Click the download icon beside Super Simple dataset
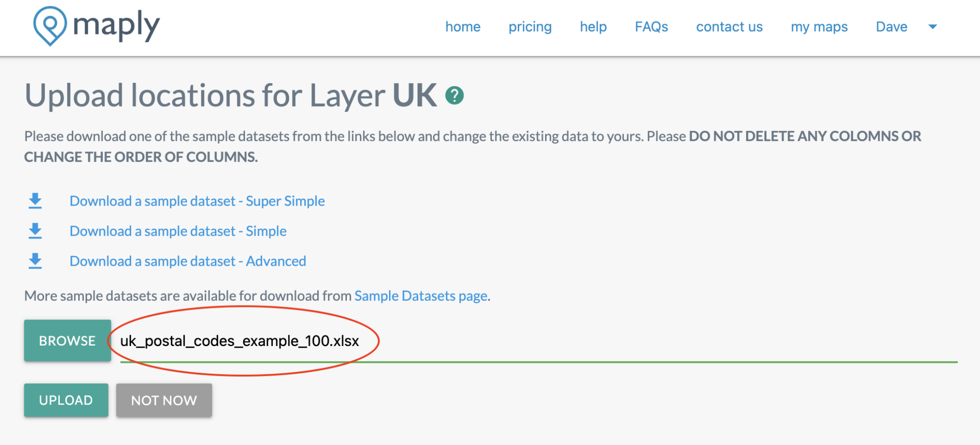 (34, 201)
